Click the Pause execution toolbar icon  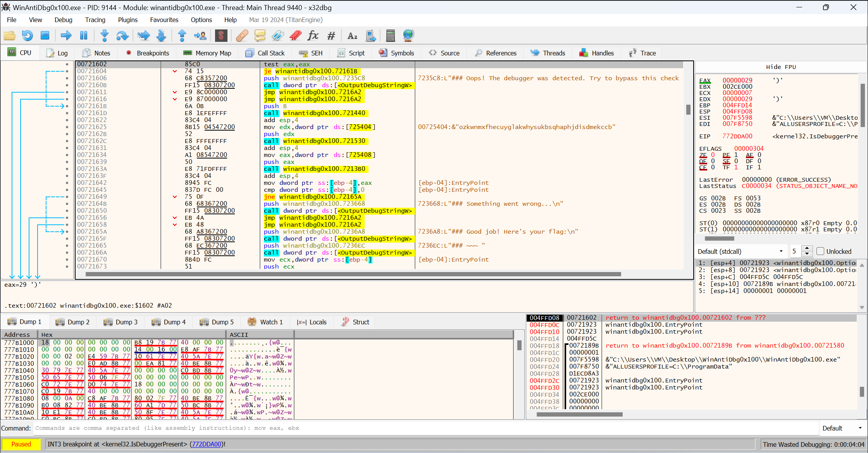point(84,36)
